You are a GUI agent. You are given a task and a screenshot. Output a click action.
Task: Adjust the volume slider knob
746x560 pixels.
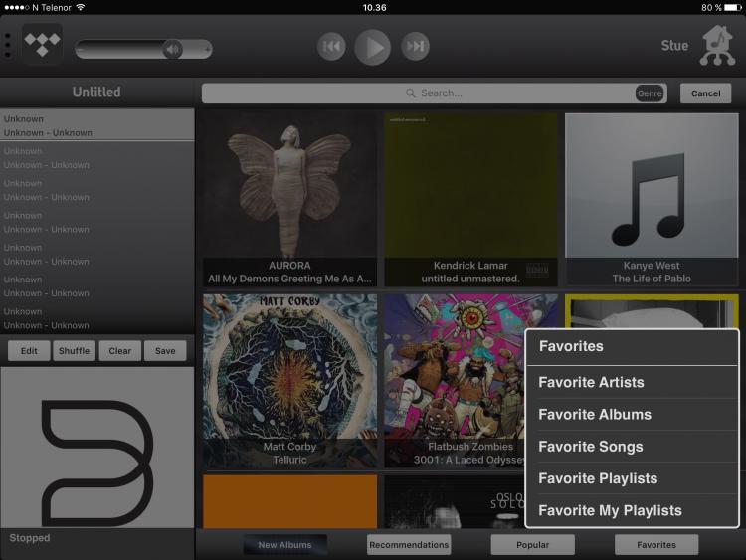(173, 49)
